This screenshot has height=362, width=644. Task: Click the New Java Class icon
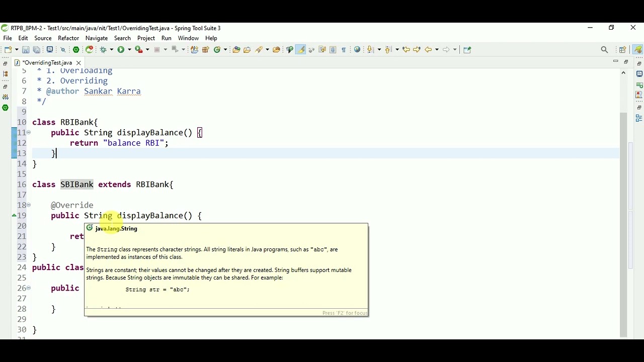(x=217, y=50)
